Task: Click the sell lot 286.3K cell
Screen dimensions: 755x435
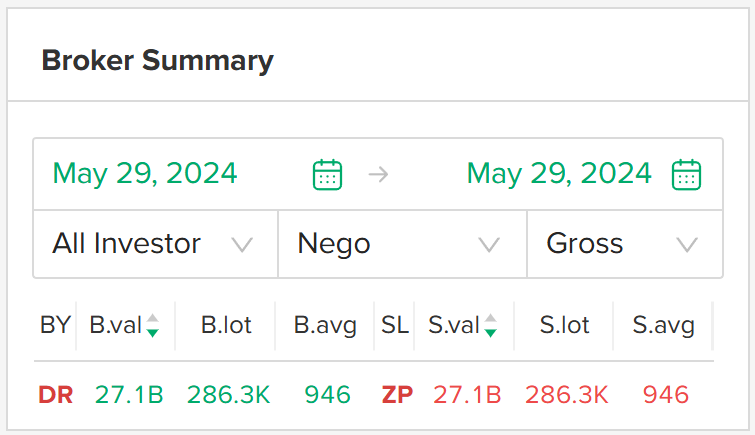Action: 567,395
